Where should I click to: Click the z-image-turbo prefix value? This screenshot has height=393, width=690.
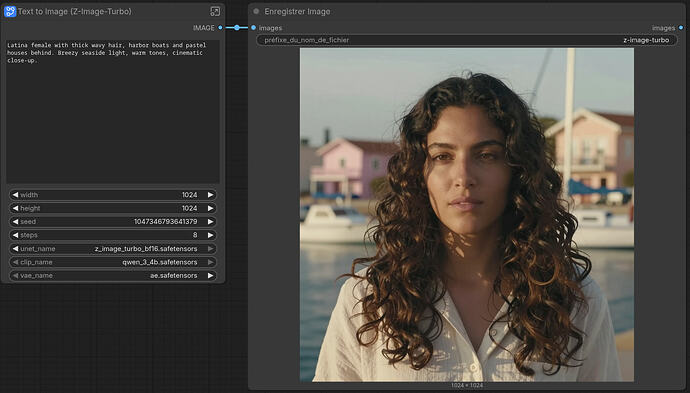646,40
